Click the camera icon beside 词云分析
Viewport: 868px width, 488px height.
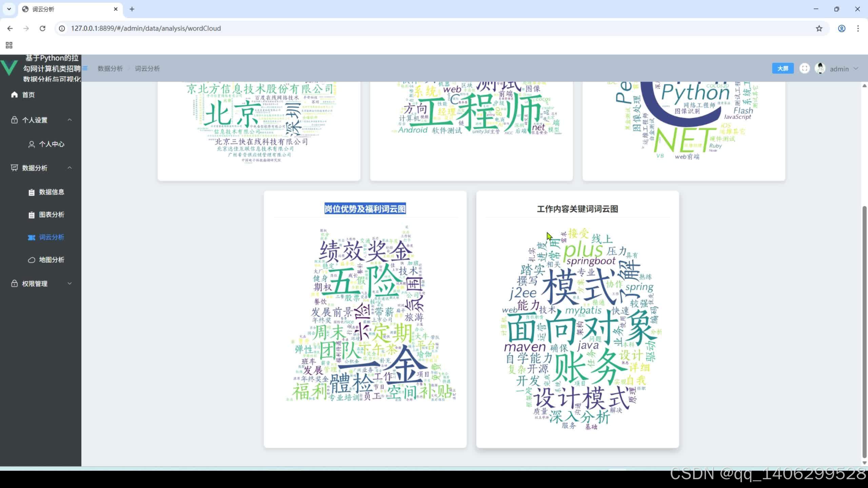coord(32,238)
